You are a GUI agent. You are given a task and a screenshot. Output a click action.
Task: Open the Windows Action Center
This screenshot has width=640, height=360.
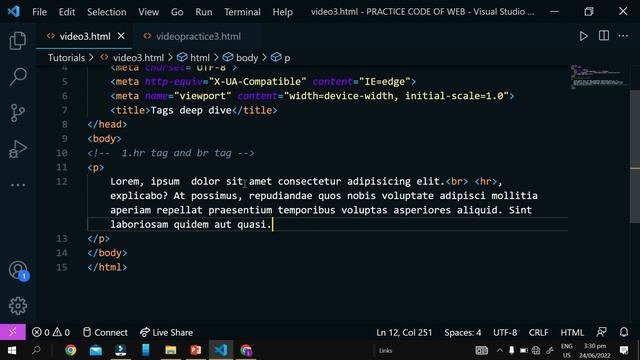[624, 350]
